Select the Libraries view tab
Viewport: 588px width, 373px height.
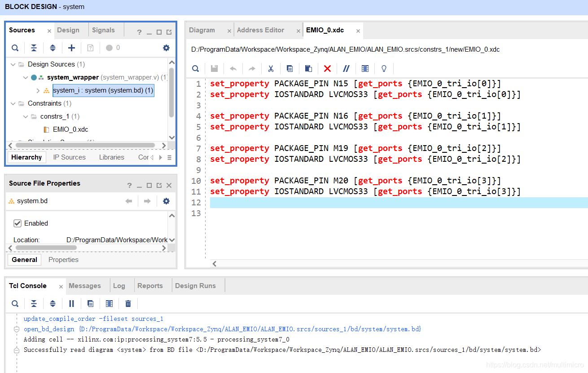tap(112, 157)
